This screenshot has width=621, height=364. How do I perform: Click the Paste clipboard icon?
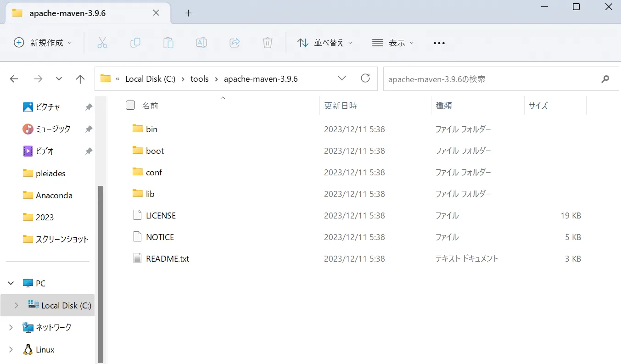pyautogui.click(x=168, y=43)
